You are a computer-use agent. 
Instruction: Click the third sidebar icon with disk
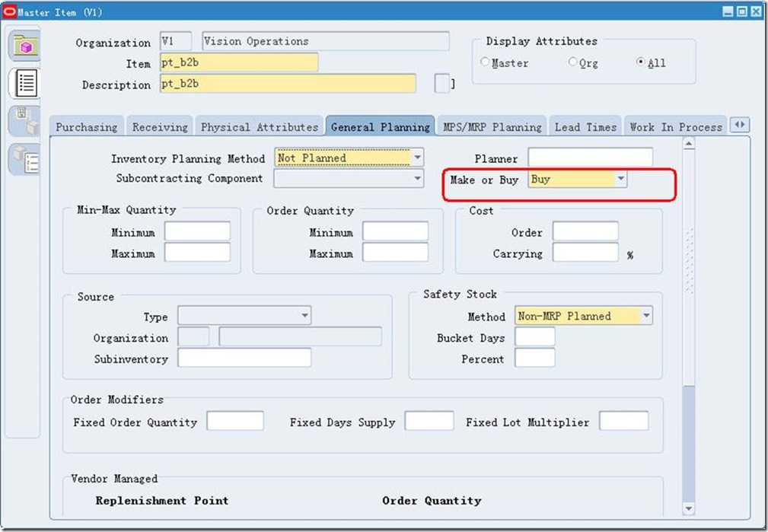(25, 120)
